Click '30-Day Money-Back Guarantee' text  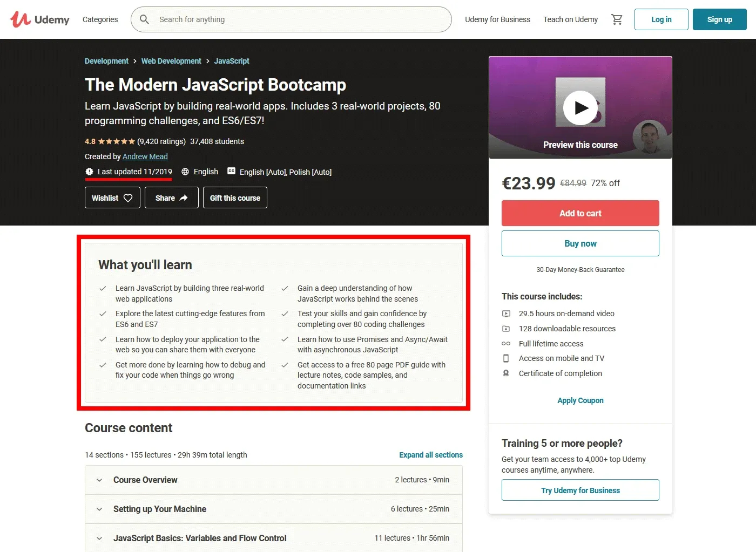580,270
